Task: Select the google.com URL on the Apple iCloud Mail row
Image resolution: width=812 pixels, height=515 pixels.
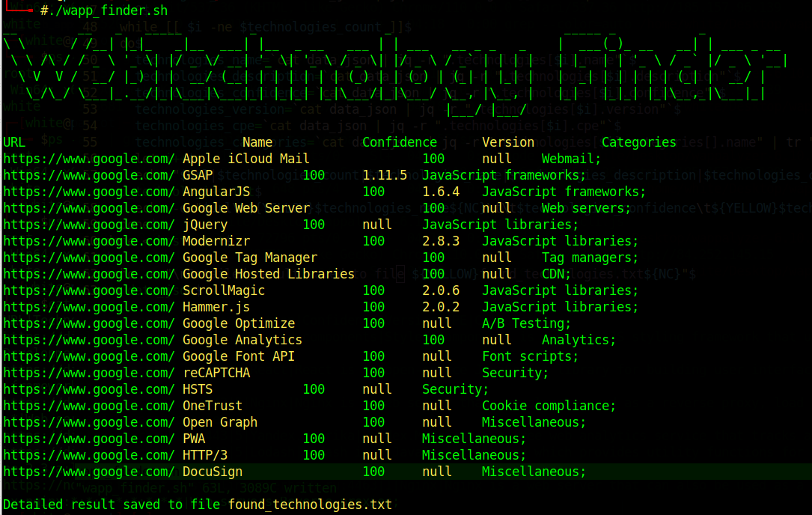Action: pyautogui.click(x=88, y=159)
